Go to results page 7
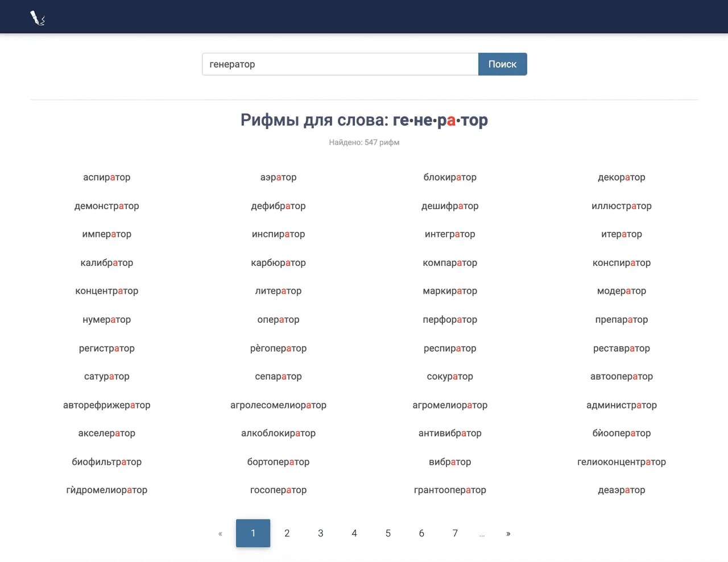Viewport: 728px width, 562px height. click(455, 534)
